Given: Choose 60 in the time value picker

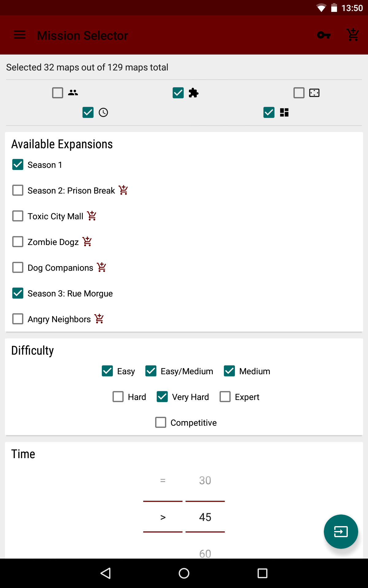Looking at the screenshot, I should (x=205, y=553).
